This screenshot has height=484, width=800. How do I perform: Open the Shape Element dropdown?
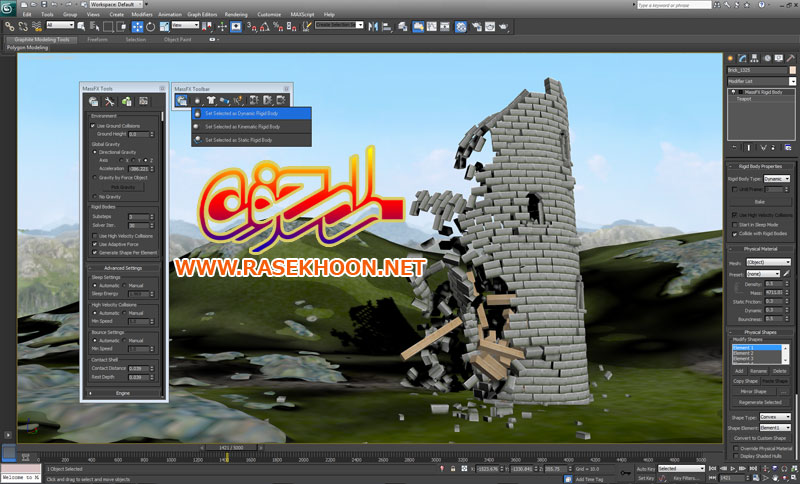click(x=774, y=427)
